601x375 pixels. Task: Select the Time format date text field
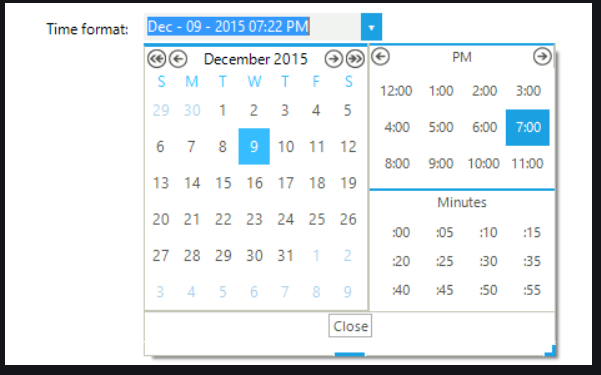coord(253,27)
